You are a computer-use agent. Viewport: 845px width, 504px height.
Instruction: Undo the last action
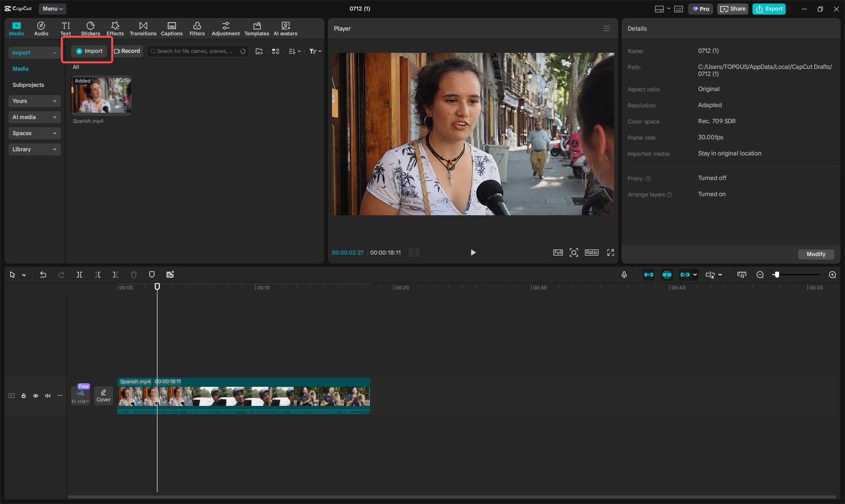click(43, 275)
